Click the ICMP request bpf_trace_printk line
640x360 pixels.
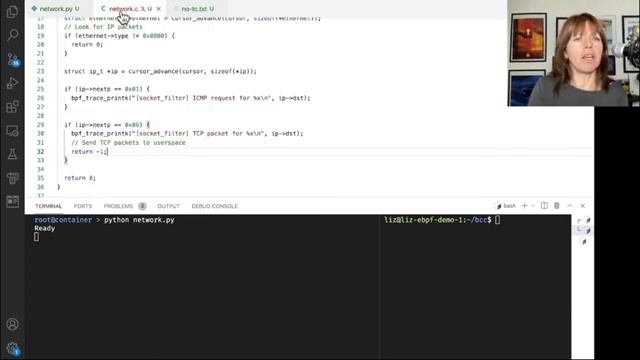tap(191, 98)
